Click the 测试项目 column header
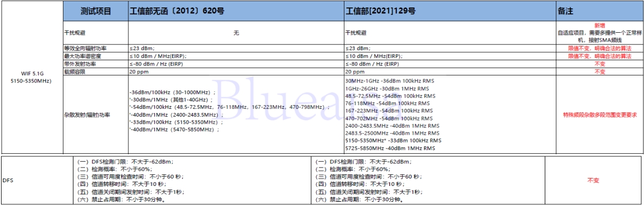Image resolution: width=644 pixels, height=206 pixels. [x=96, y=11]
